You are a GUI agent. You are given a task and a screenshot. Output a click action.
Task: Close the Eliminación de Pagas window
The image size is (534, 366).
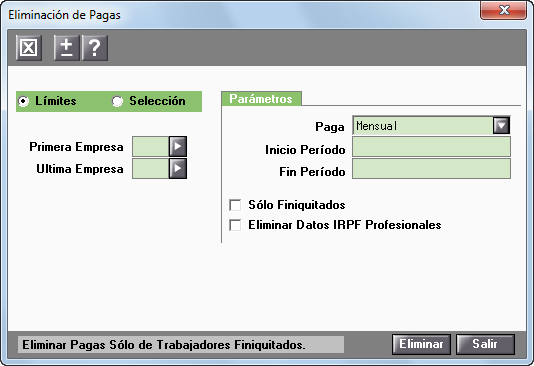(504, 10)
